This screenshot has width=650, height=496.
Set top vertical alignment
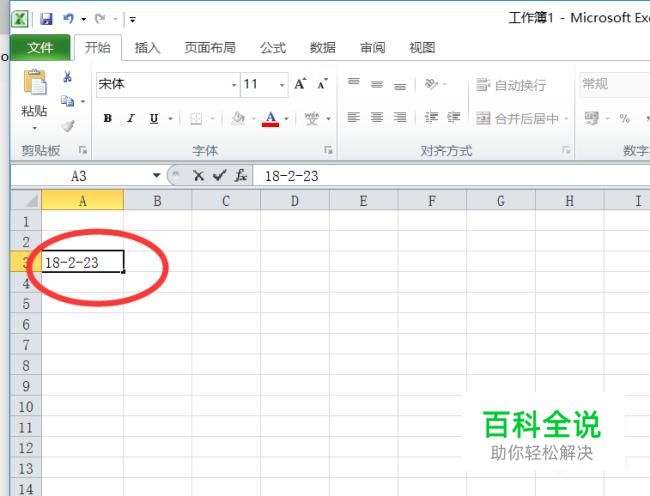click(354, 84)
